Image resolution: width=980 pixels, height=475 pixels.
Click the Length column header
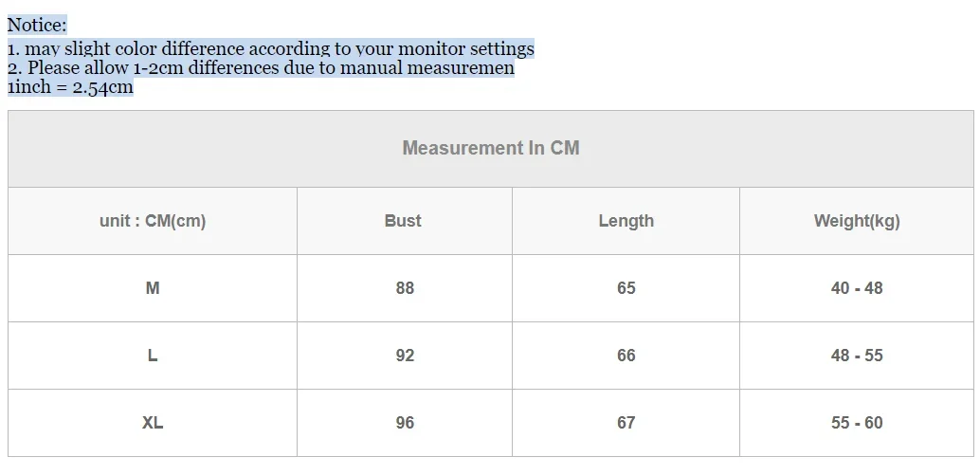(x=626, y=221)
